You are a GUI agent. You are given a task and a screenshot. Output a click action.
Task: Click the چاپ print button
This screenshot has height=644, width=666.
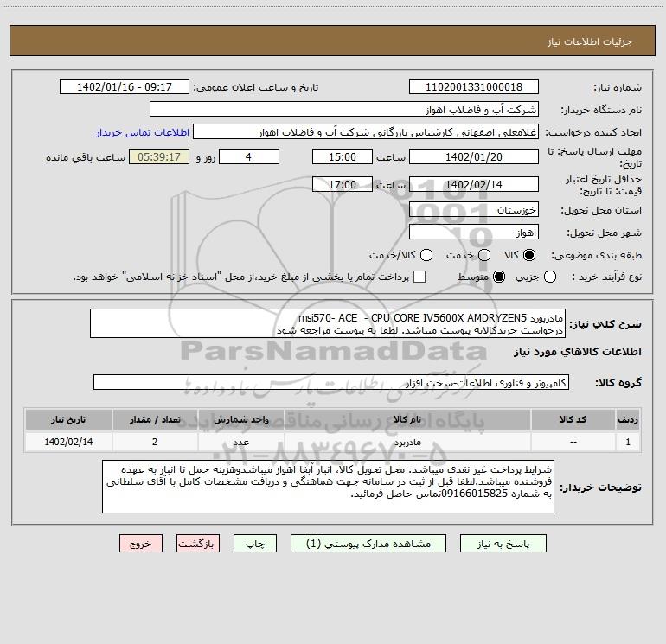[255, 544]
